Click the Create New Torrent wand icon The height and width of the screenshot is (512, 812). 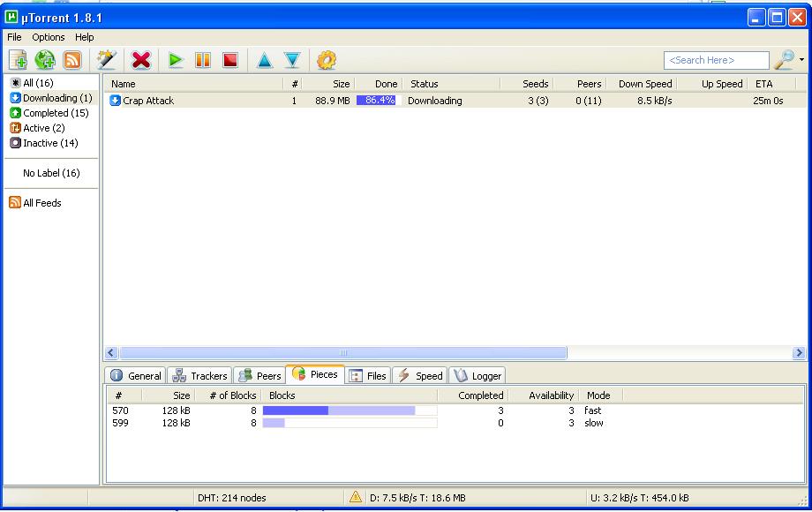pos(107,60)
